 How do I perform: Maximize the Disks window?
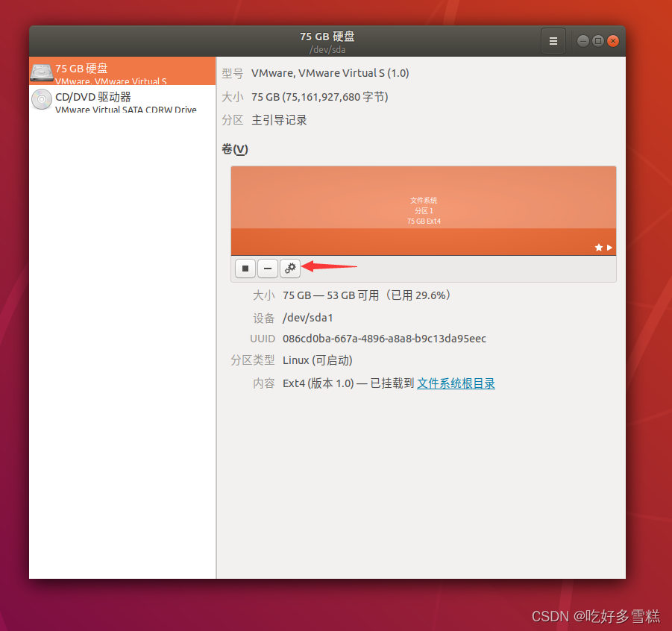[598, 41]
